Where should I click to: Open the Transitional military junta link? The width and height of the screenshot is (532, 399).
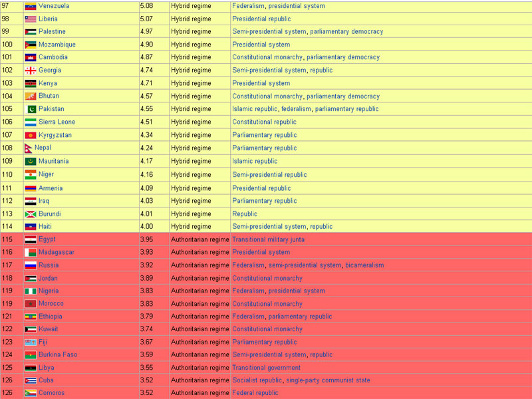click(268, 239)
